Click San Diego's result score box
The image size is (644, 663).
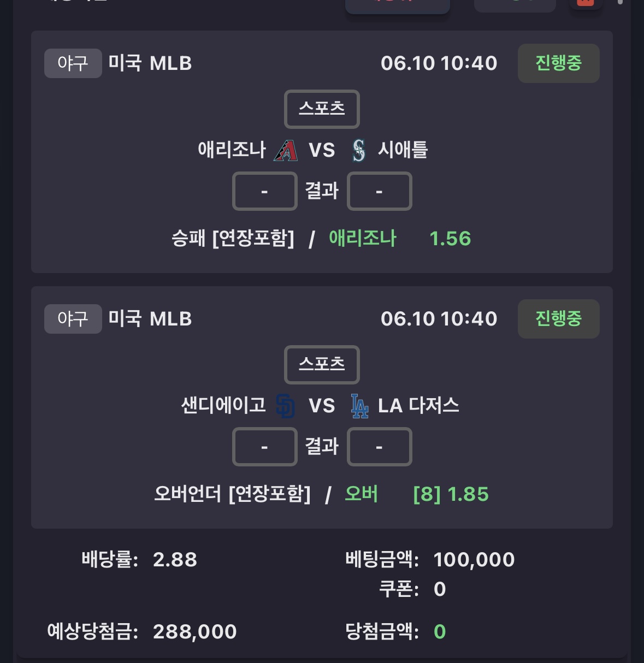coord(265,447)
